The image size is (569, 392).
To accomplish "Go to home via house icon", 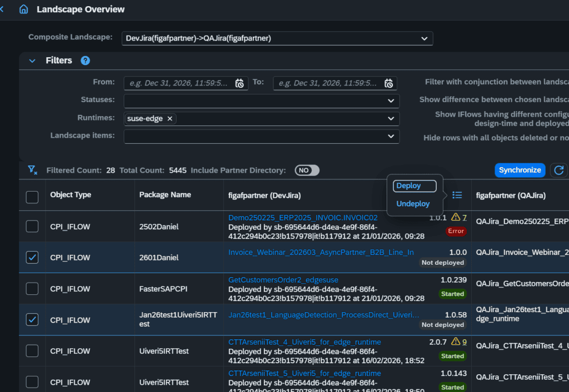I will coord(23,9).
